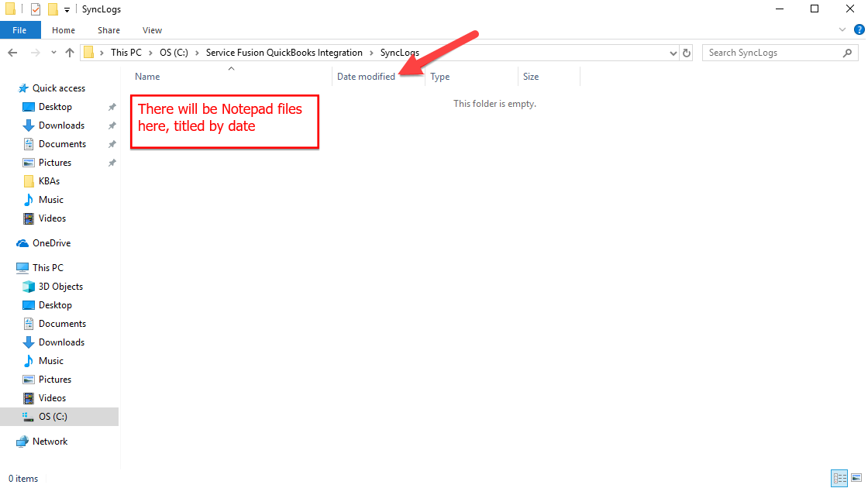Screen dimensions: 868x488
Task: Go forward with the right arrow
Action: tap(35, 53)
